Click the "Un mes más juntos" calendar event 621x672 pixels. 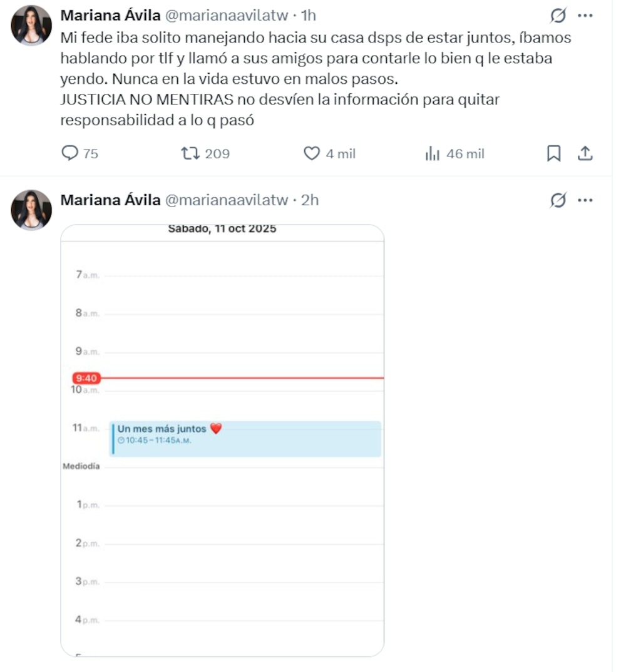pos(245,439)
